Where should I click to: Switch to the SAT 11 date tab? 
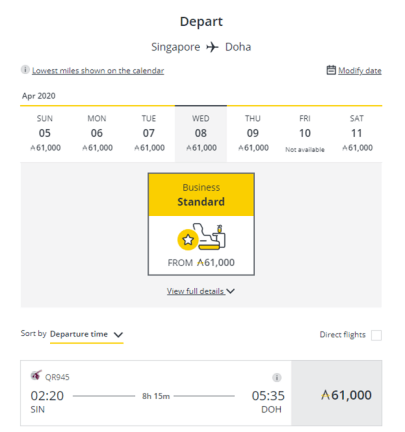pyautogui.click(x=357, y=134)
